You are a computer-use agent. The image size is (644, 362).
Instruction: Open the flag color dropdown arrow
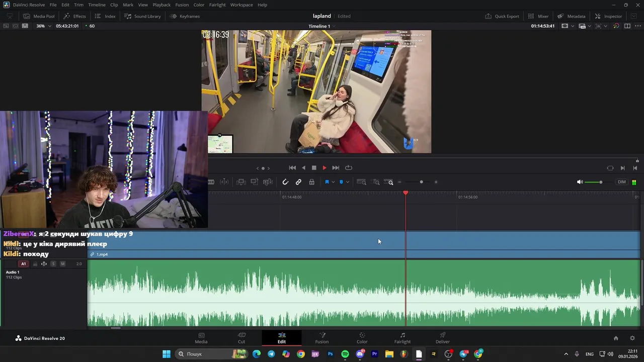333,182
